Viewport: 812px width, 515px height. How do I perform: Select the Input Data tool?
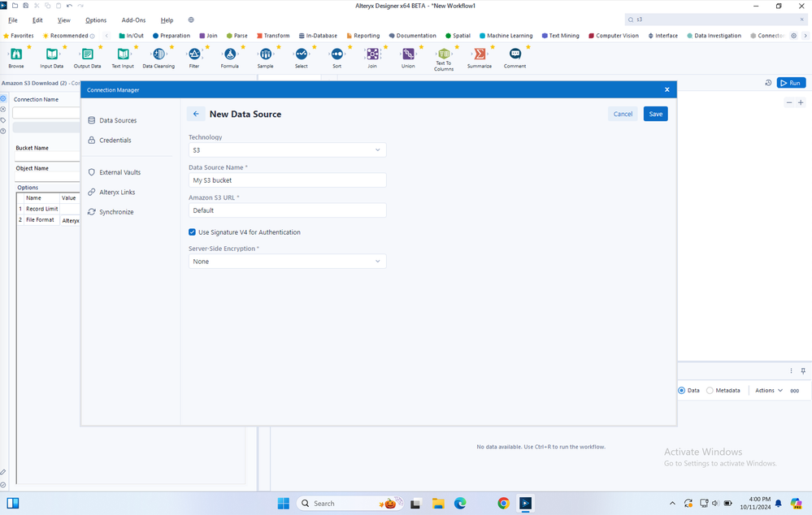point(52,58)
